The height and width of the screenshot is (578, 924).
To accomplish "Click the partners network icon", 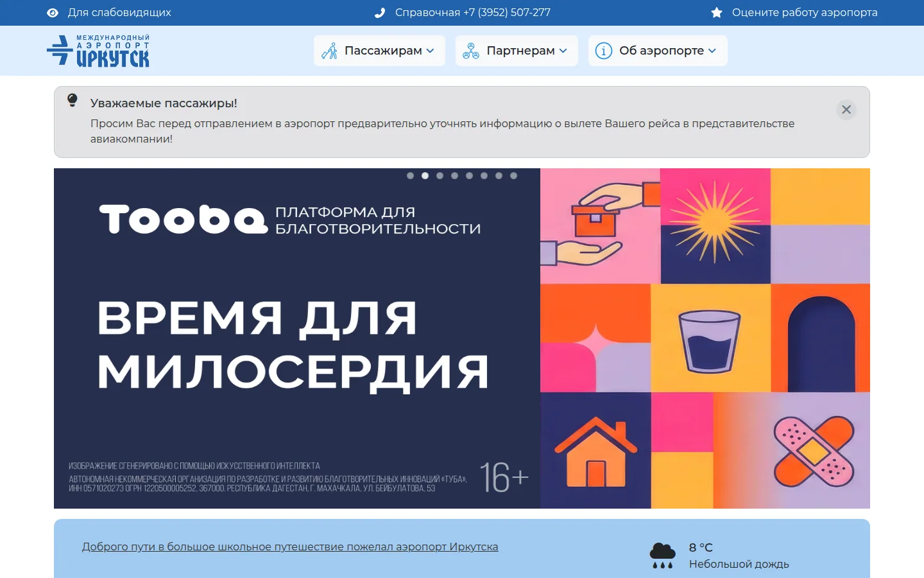I will [x=471, y=51].
